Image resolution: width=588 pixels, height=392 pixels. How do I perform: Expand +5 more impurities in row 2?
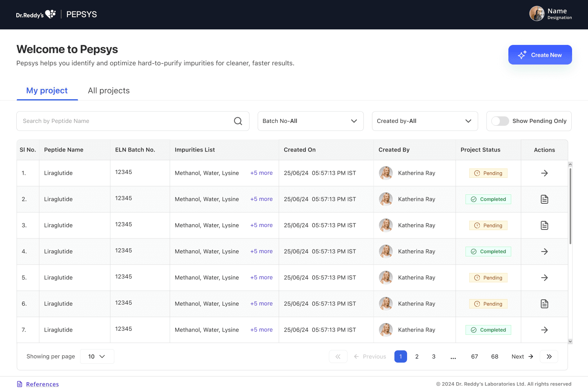tap(261, 199)
